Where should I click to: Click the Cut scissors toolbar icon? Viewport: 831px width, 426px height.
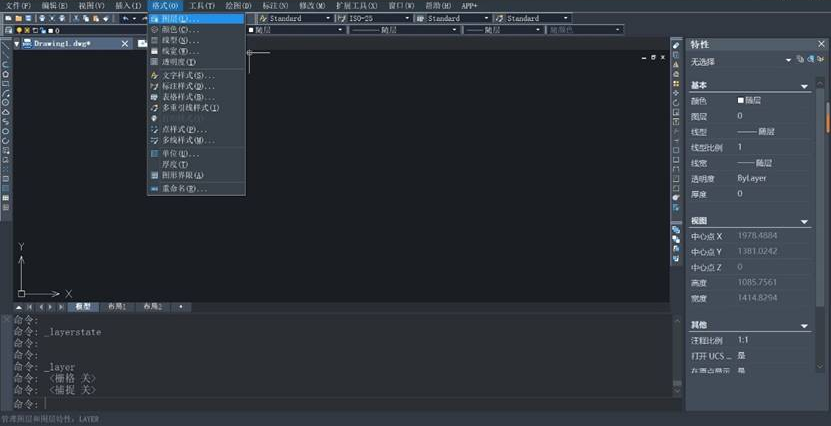point(76,19)
